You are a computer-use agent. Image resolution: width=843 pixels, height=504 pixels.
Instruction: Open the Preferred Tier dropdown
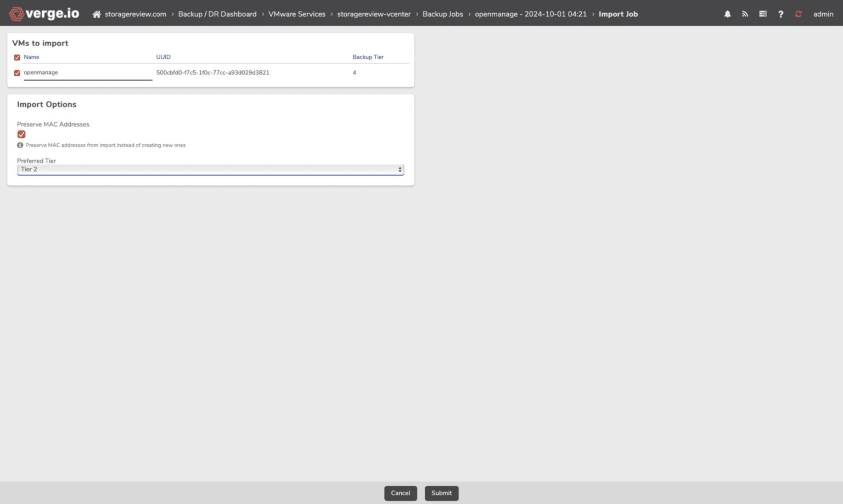(210, 169)
